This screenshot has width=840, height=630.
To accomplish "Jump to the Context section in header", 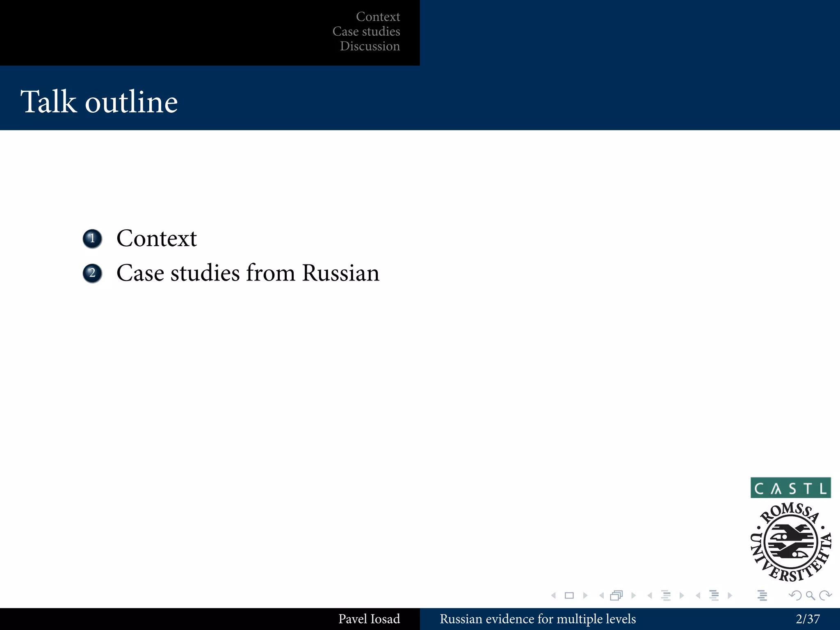I will [x=378, y=16].
